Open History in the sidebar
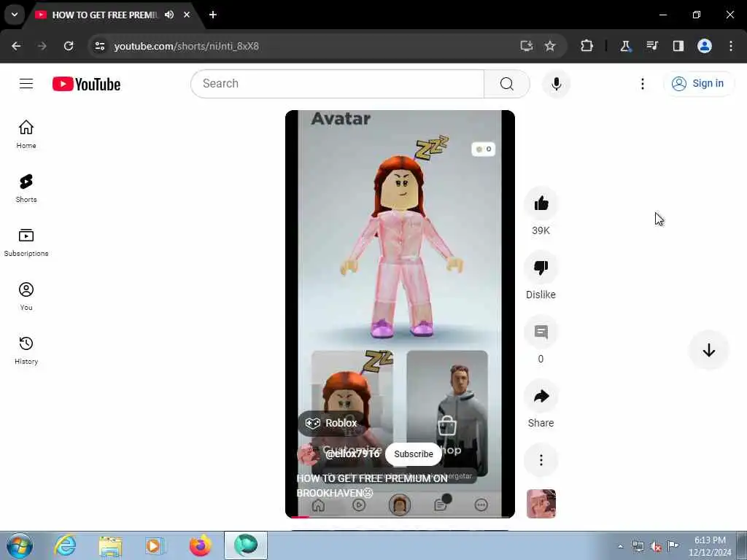 point(26,351)
